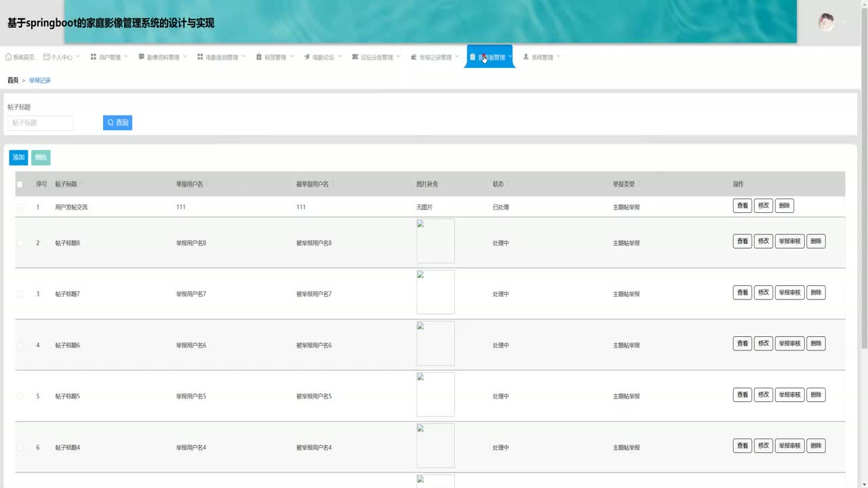Click 查看 for 帖子标题6 row
Viewport: 868px width, 488px height.
[743, 344]
